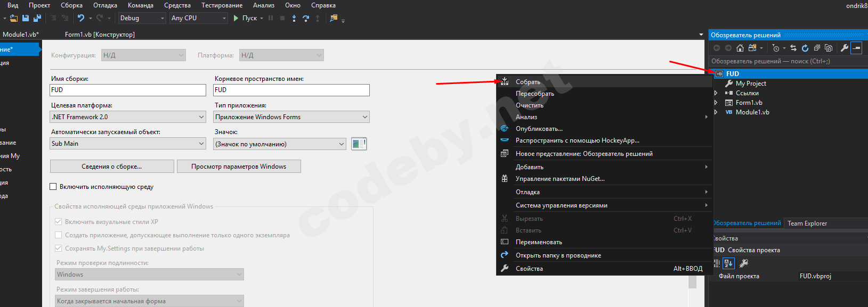Viewport: 868px width, 307px height.
Task: Click the Property Pages wrench in Properties panel
Action: tap(744, 263)
